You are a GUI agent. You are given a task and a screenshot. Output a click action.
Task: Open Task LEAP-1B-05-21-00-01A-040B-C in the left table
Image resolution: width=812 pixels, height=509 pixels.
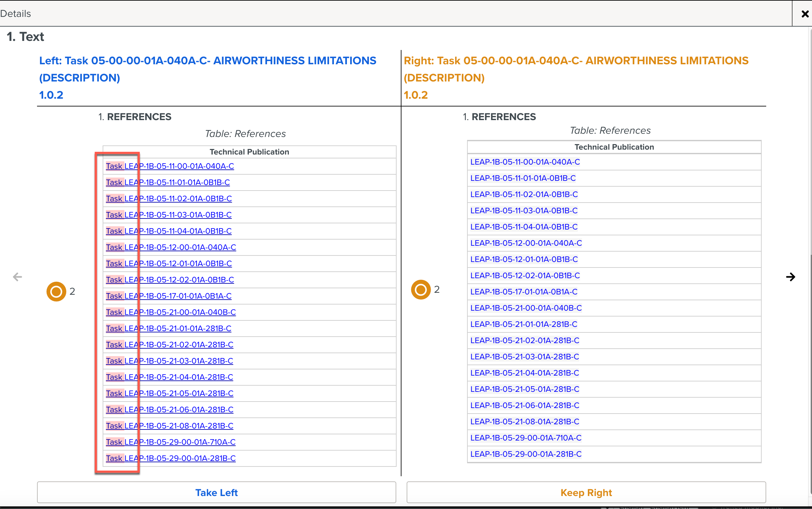171,312
